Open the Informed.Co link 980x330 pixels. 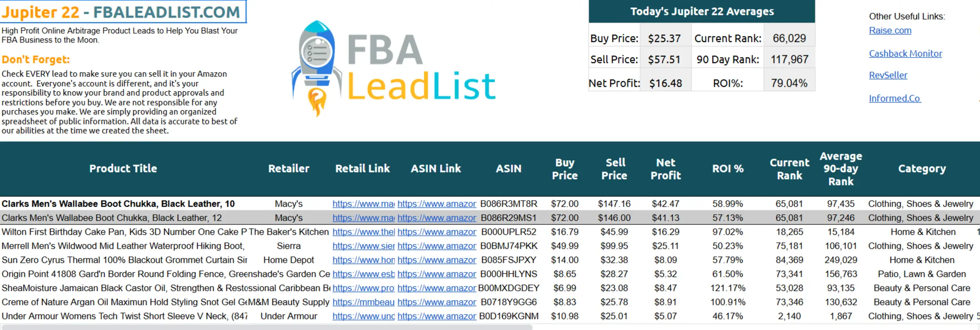pyautogui.click(x=895, y=98)
